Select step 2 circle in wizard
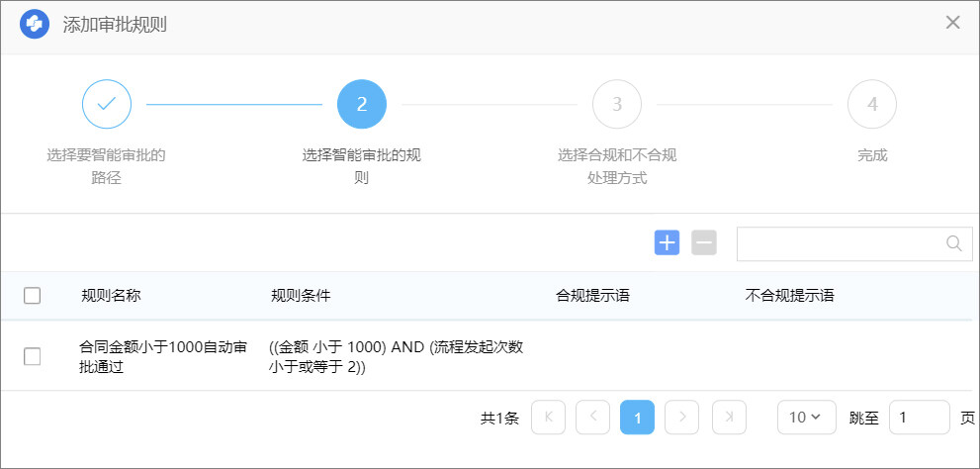This screenshot has width=980, height=469. coord(362,104)
